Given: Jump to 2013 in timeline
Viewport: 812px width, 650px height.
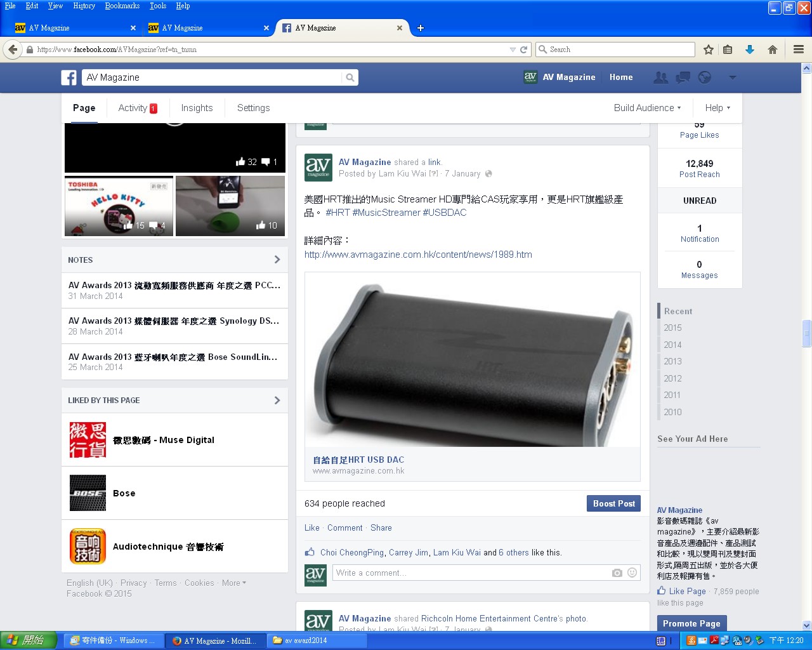Looking at the screenshot, I should pyautogui.click(x=672, y=361).
